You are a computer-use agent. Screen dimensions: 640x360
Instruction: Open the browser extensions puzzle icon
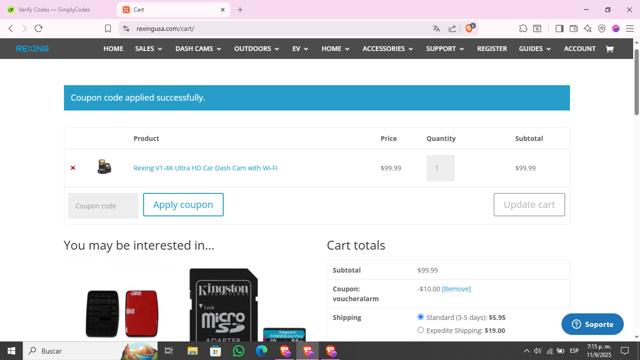523,29
